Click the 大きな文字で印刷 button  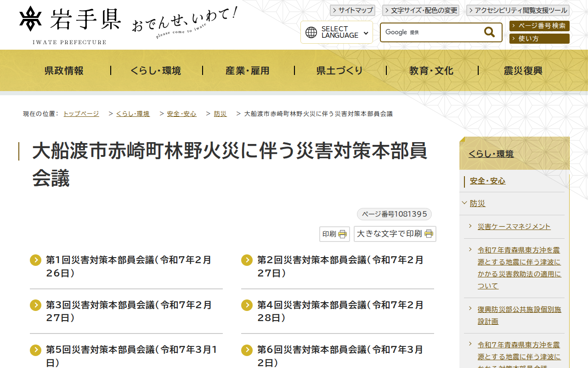click(x=395, y=234)
